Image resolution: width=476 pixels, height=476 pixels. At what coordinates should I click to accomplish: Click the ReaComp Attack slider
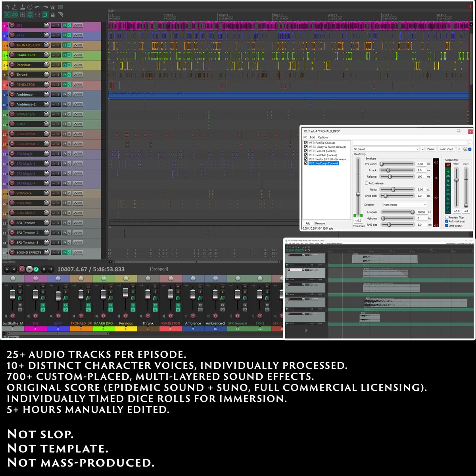point(397,170)
